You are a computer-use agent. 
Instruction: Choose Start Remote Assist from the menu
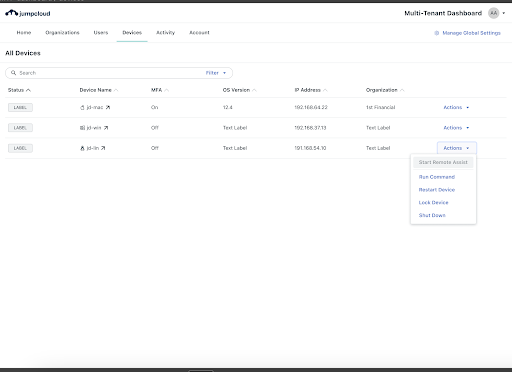pos(443,162)
